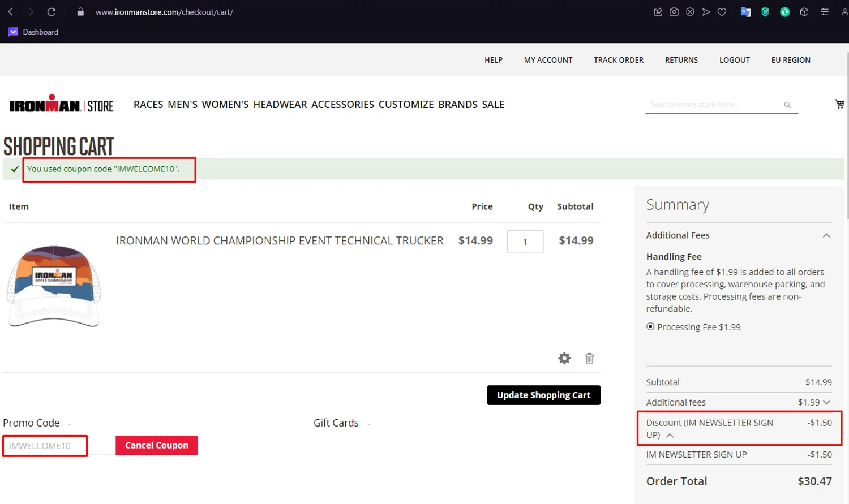The height and width of the screenshot is (504, 849).
Task: Collapse the Additional Fees section
Action: pyautogui.click(x=826, y=235)
